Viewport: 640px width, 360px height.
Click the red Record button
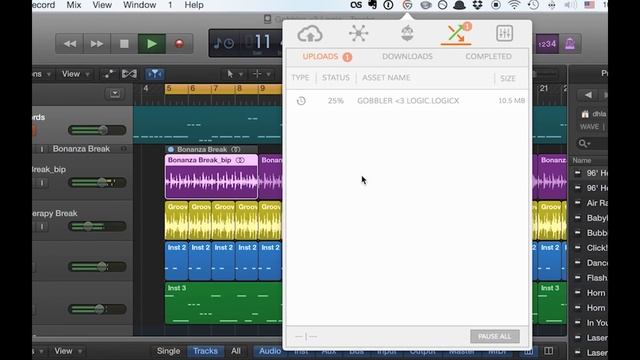click(179, 44)
